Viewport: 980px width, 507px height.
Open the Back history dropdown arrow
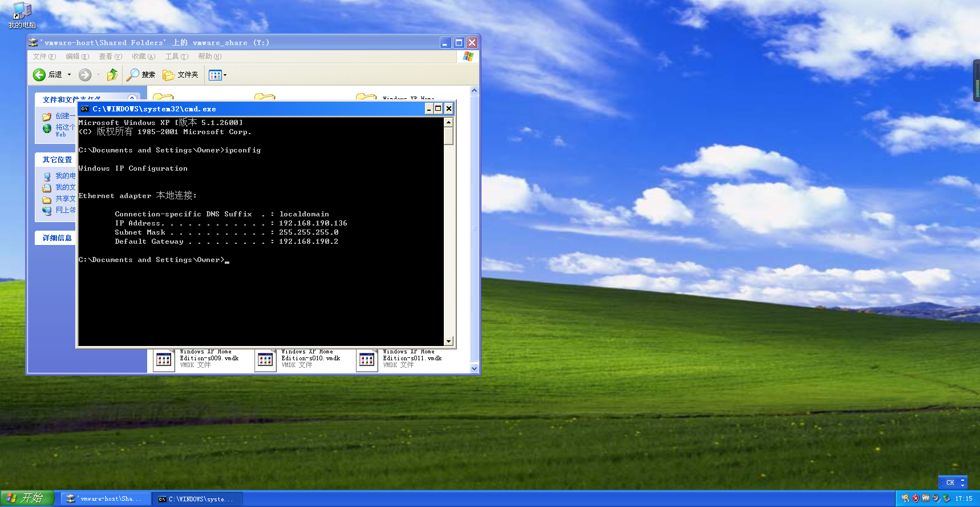click(70, 75)
